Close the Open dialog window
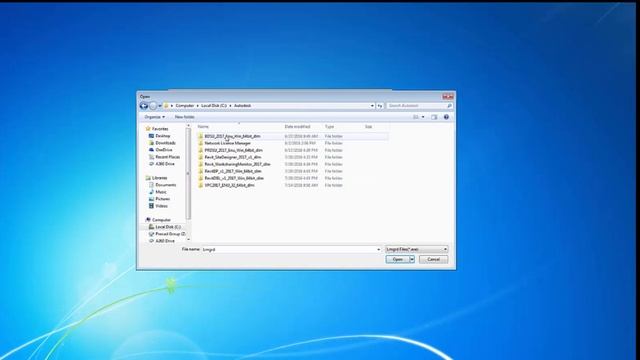Viewport: 640px width, 360px height. (448, 97)
